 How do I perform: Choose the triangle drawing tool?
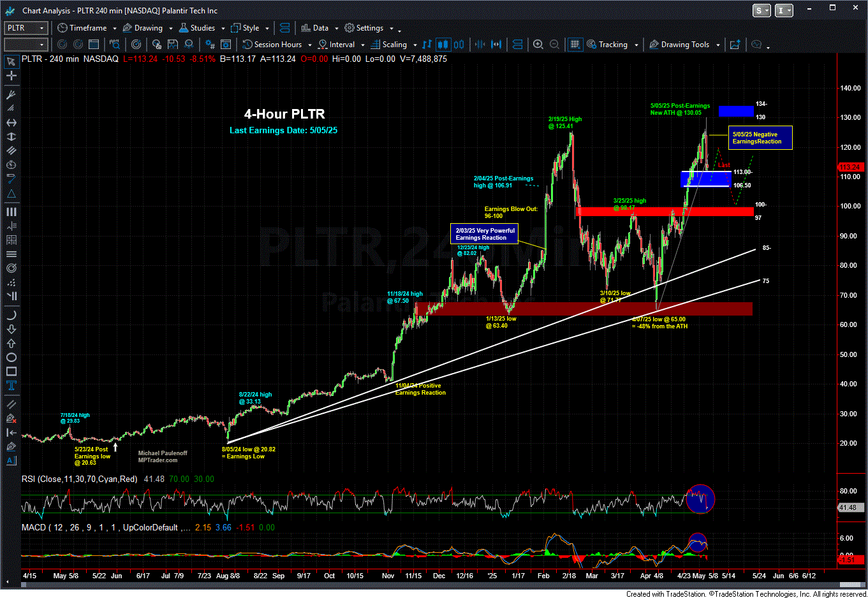tap(11, 194)
